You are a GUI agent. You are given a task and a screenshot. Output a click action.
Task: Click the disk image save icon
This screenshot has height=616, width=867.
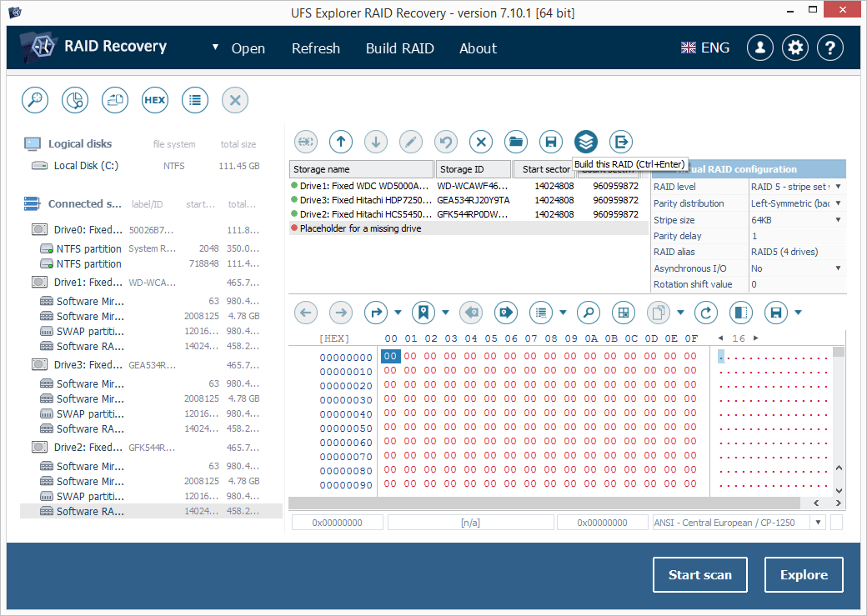coord(115,100)
